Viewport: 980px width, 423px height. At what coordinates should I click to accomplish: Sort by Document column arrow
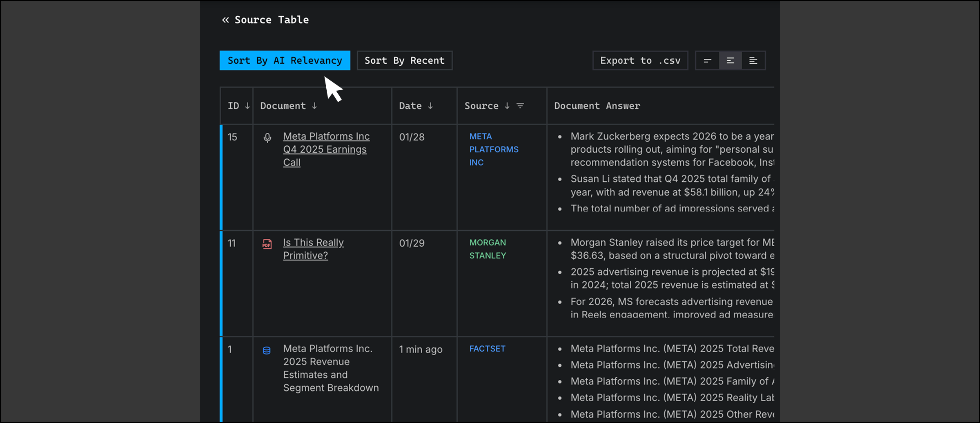(314, 106)
